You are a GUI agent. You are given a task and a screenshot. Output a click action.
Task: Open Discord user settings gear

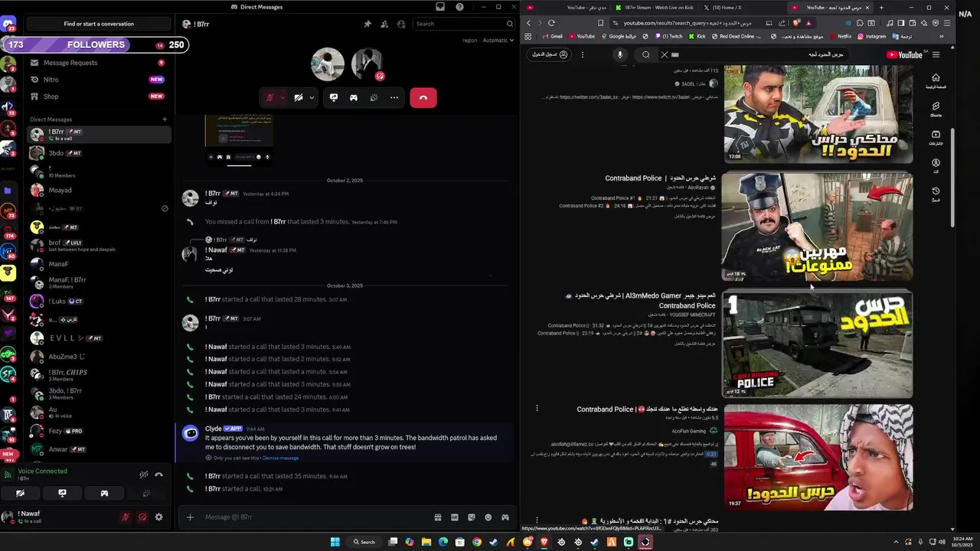tap(158, 517)
